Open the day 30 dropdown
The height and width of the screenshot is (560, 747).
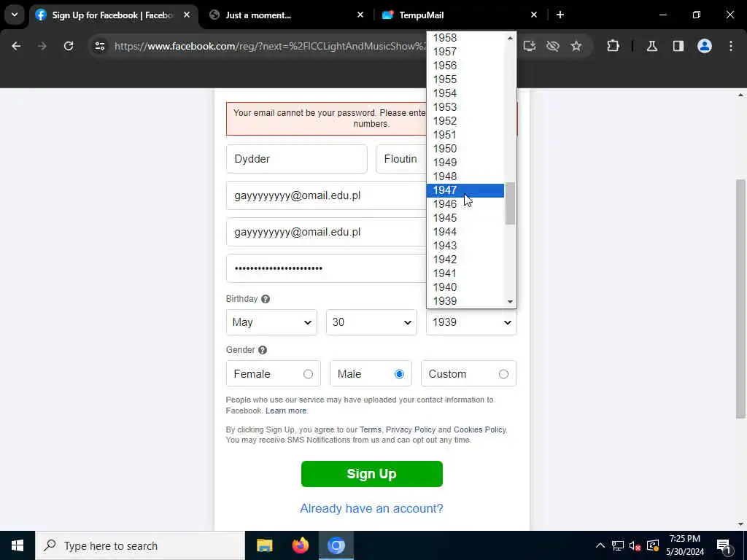(371, 322)
